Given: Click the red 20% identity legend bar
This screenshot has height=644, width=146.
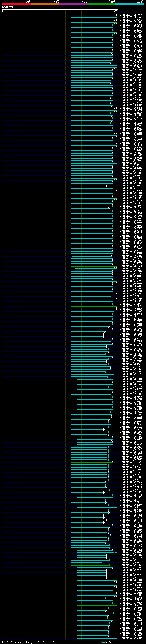Looking at the screenshot, I should point(16,4).
